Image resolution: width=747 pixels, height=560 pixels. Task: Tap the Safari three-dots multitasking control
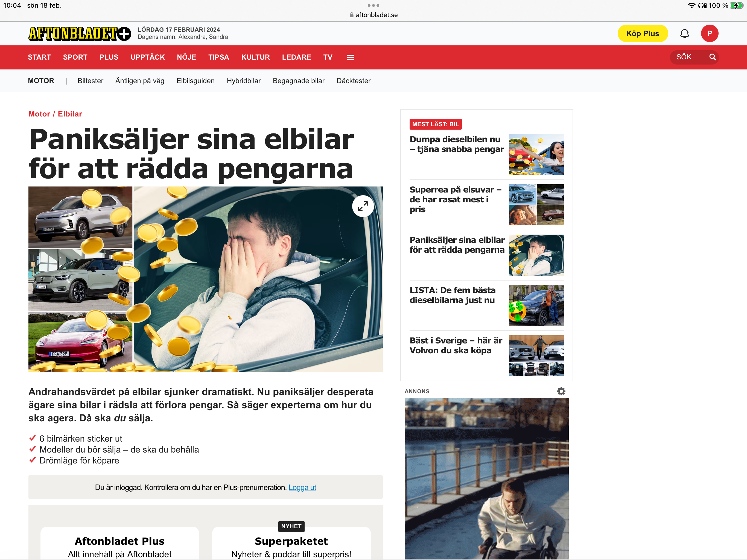coord(373,5)
